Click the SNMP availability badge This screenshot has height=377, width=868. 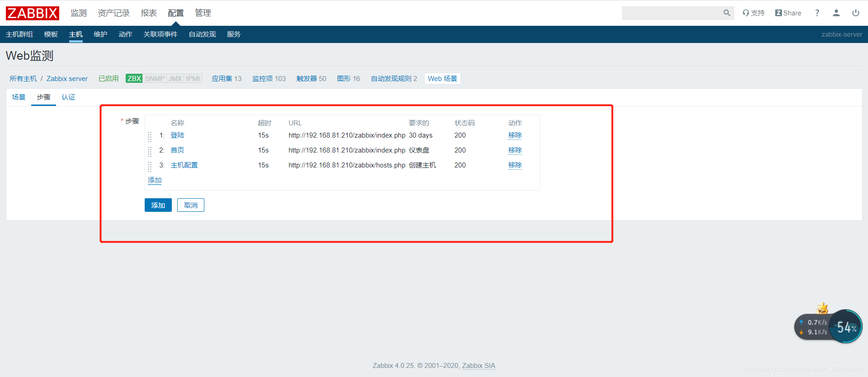point(155,79)
